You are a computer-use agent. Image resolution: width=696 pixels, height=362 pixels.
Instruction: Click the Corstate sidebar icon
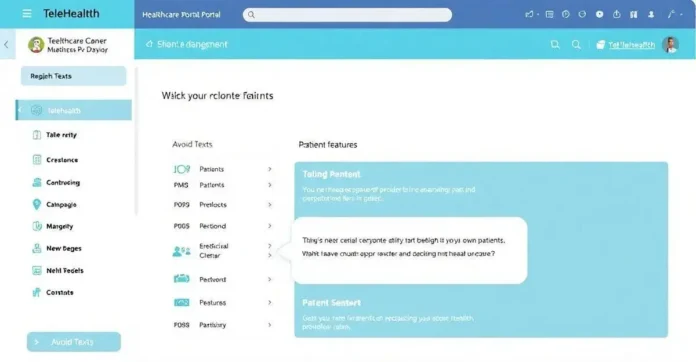tap(37, 292)
